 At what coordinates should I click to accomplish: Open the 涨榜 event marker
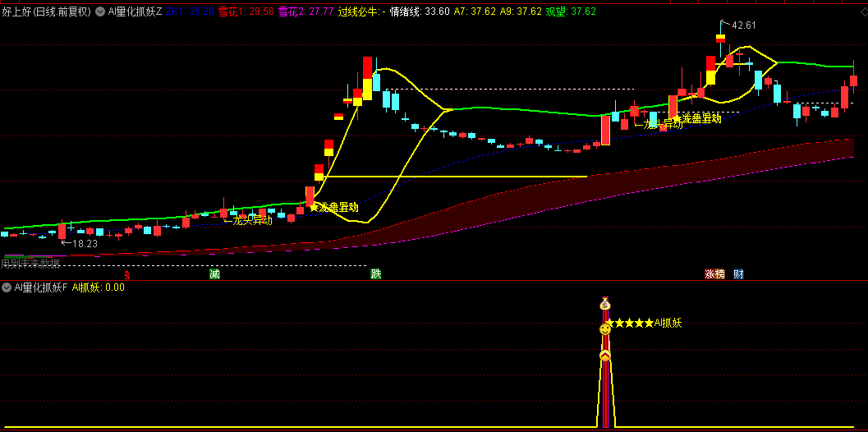click(x=714, y=273)
